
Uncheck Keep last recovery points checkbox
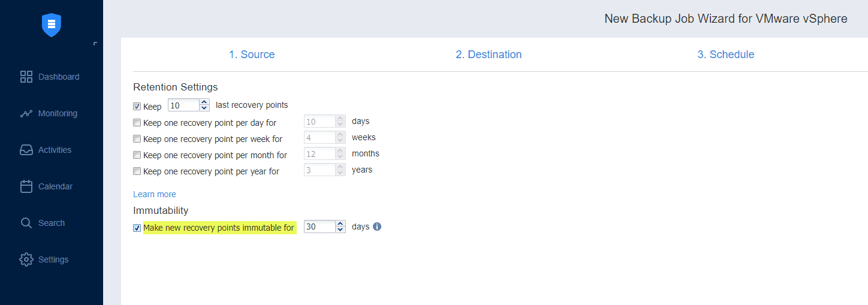pyautogui.click(x=137, y=107)
